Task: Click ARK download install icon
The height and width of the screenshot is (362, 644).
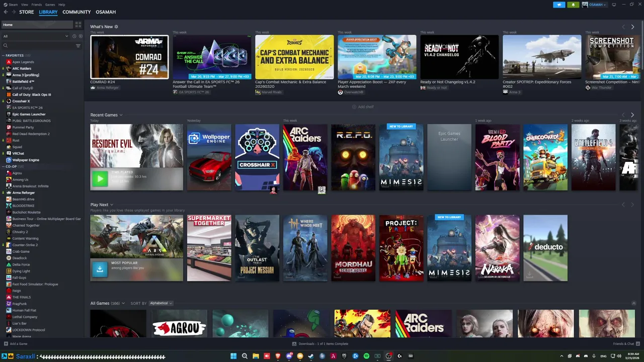Action: point(100,269)
